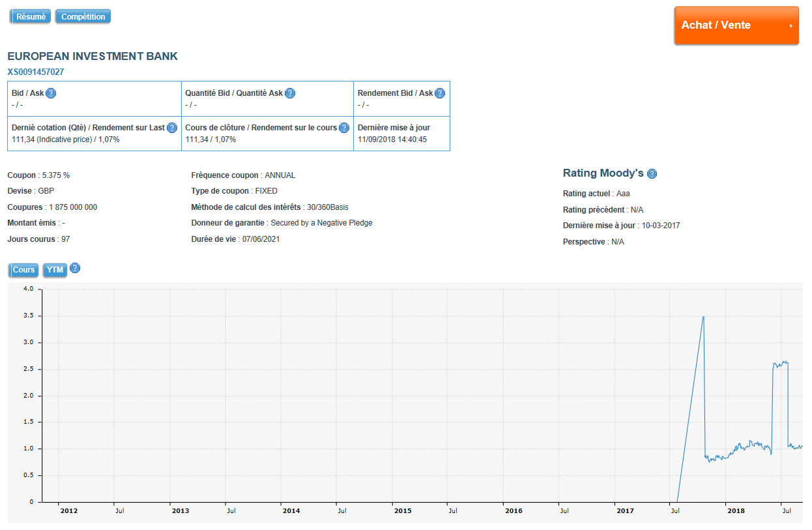
Task: Select the Montant émis line
Action: (36, 223)
